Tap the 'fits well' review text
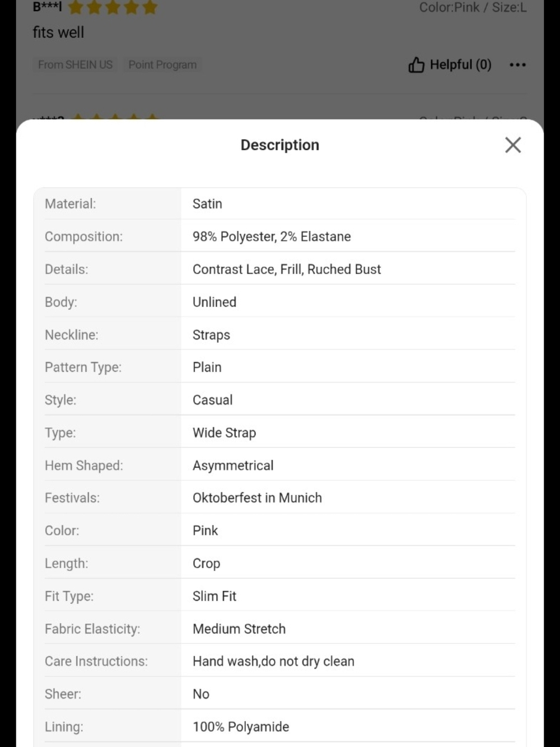This screenshot has height=747, width=560. point(58,33)
